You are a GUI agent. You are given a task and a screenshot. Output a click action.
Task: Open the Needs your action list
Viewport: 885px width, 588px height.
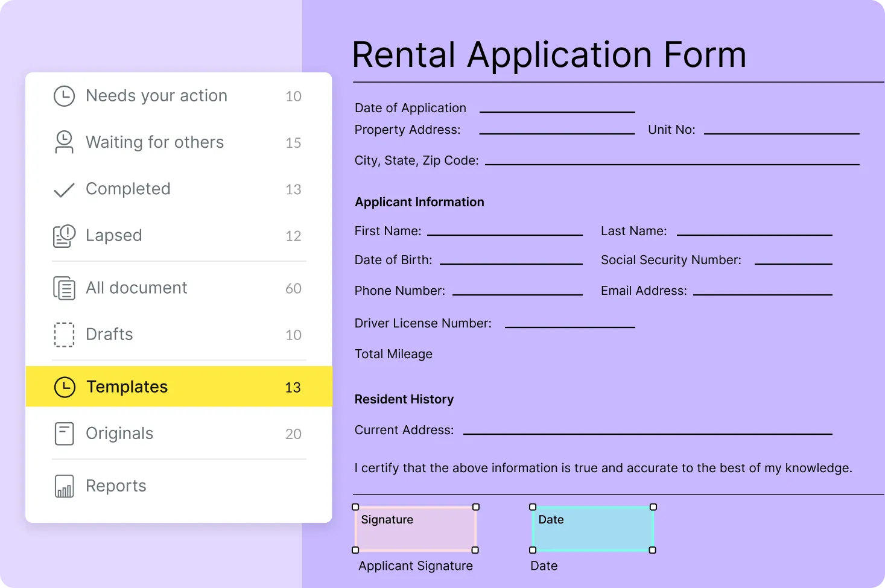(x=179, y=96)
